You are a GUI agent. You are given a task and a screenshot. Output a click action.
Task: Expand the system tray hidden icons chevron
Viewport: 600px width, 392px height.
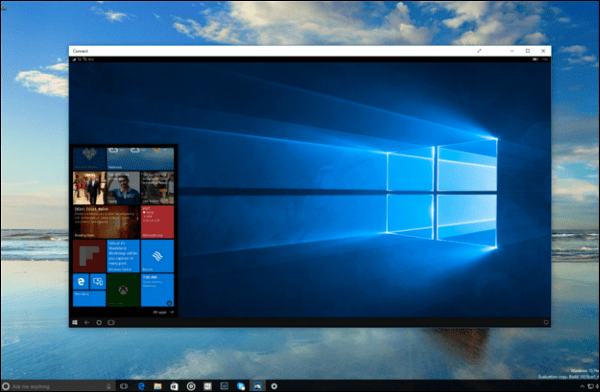point(582,387)
